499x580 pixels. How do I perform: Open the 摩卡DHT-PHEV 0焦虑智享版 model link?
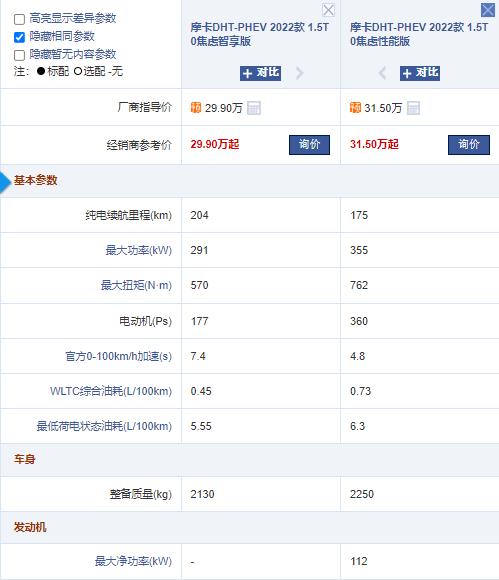[259, 34]
